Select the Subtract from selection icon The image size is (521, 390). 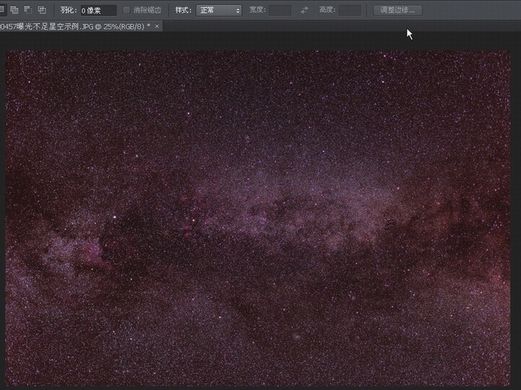(x=27, y=10)
